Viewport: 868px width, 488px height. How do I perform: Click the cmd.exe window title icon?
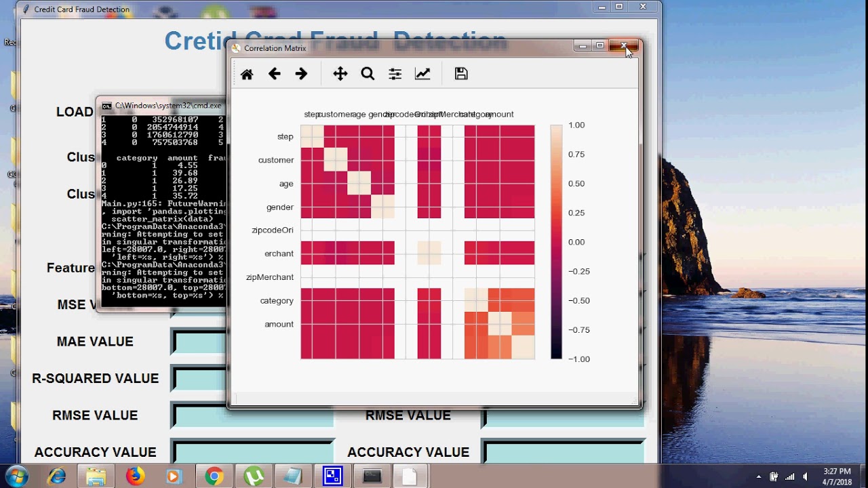pyautogui.click(x=106, y=106)
